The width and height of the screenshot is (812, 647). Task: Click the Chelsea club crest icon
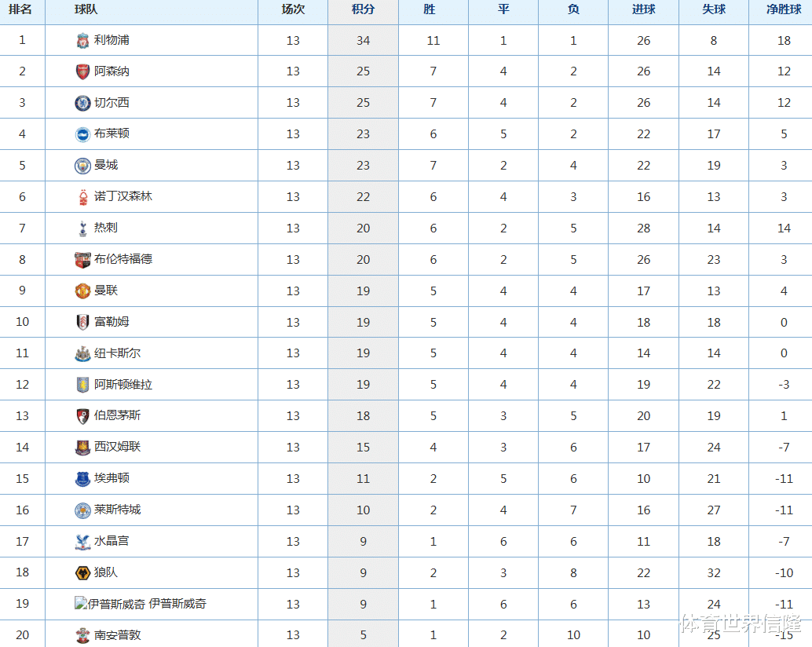[x=82, y=103]
